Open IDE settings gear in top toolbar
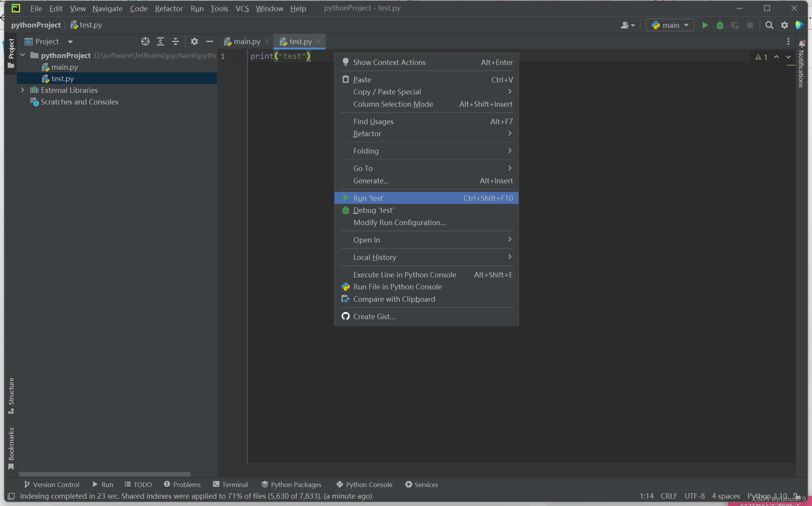This screenshot has height=506, width=812. [785, 25]
